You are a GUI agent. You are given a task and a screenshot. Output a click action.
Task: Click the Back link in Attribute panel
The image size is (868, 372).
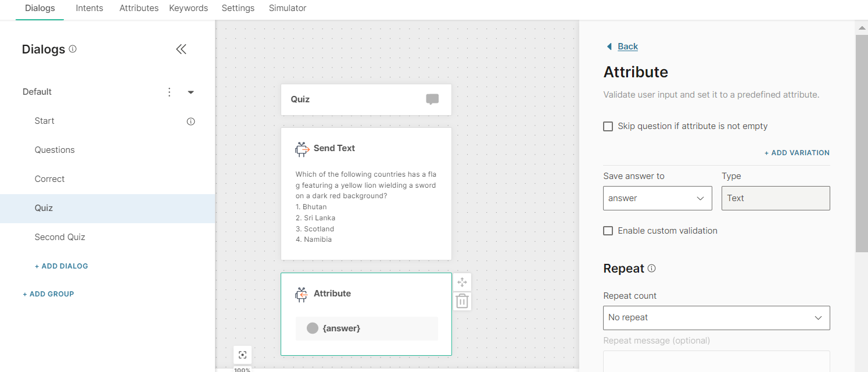(x=627, y=46)
